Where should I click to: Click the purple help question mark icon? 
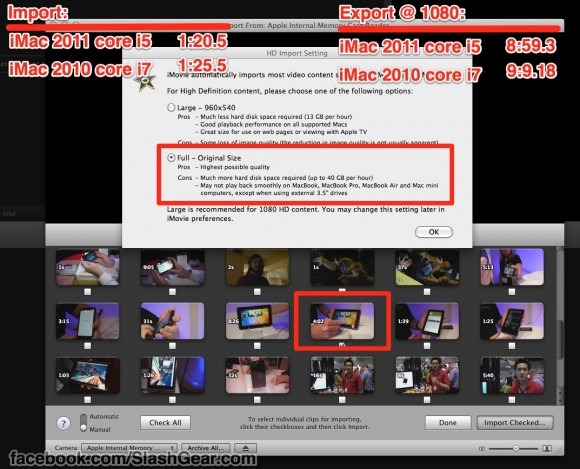63,423
